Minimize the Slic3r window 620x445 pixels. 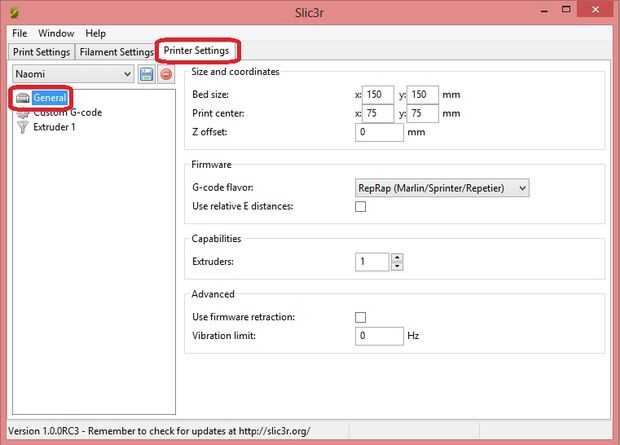[544, 11]
